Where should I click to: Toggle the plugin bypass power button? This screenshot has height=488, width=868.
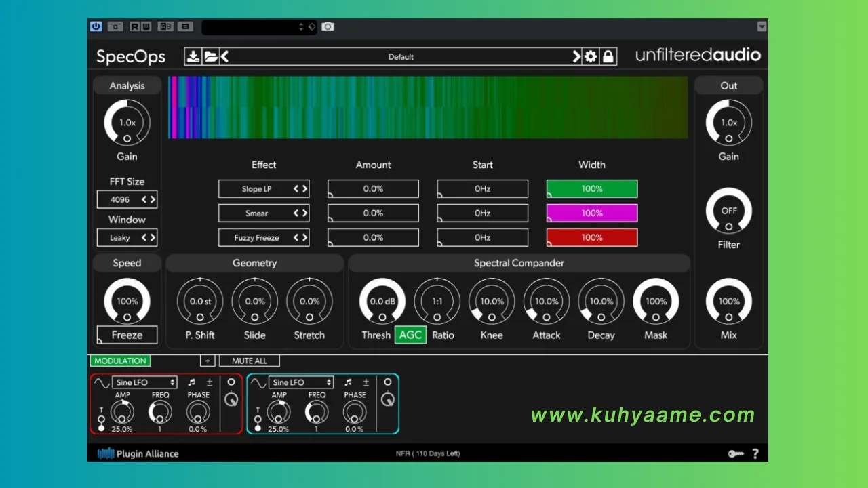tap(96, 26)
